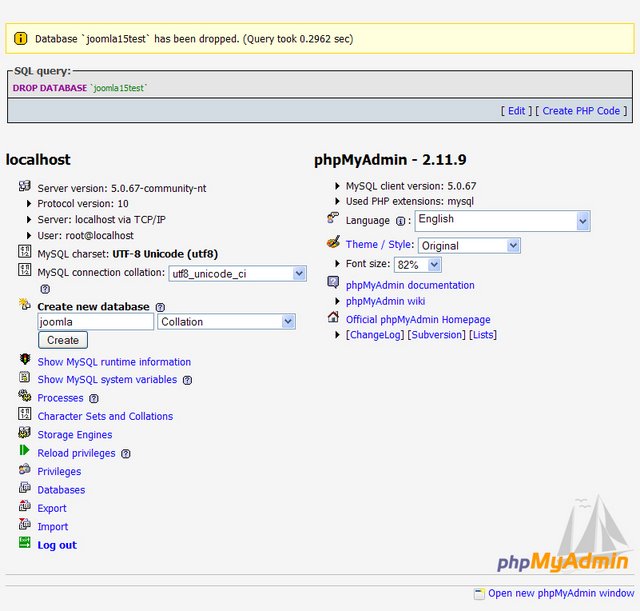Open the Privileges link
Image resolution: width=640 pixels, height=611 pixels.
59,471
